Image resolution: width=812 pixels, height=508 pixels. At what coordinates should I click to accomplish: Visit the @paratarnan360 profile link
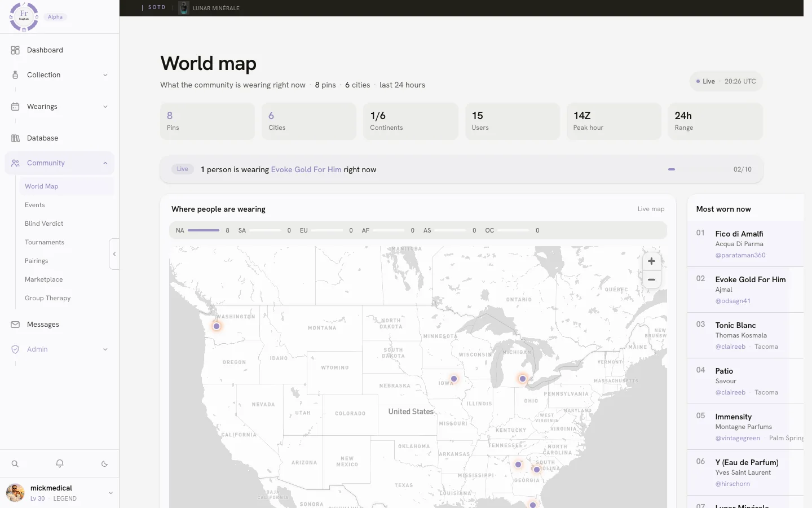[x=740, y=255]
